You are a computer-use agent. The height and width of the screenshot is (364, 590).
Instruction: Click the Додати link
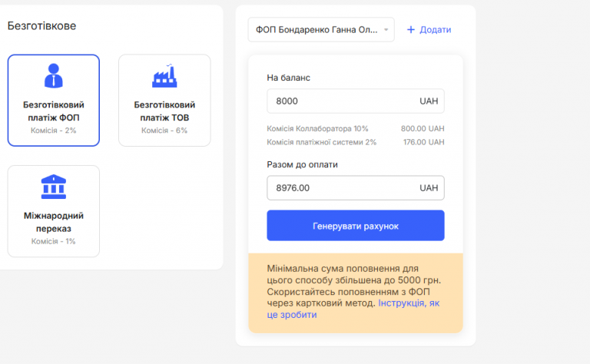click(x=436, y=30)
